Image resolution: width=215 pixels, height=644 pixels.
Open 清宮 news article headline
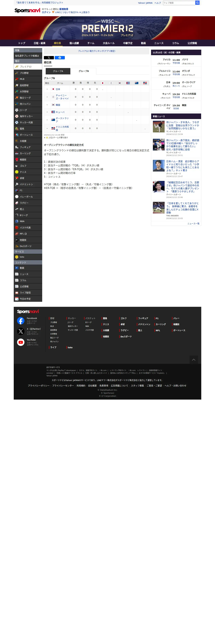[183, 166]
